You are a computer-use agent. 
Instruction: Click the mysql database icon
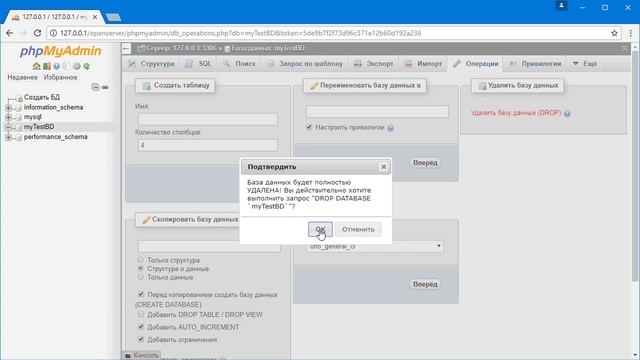[x=18, y=117]
